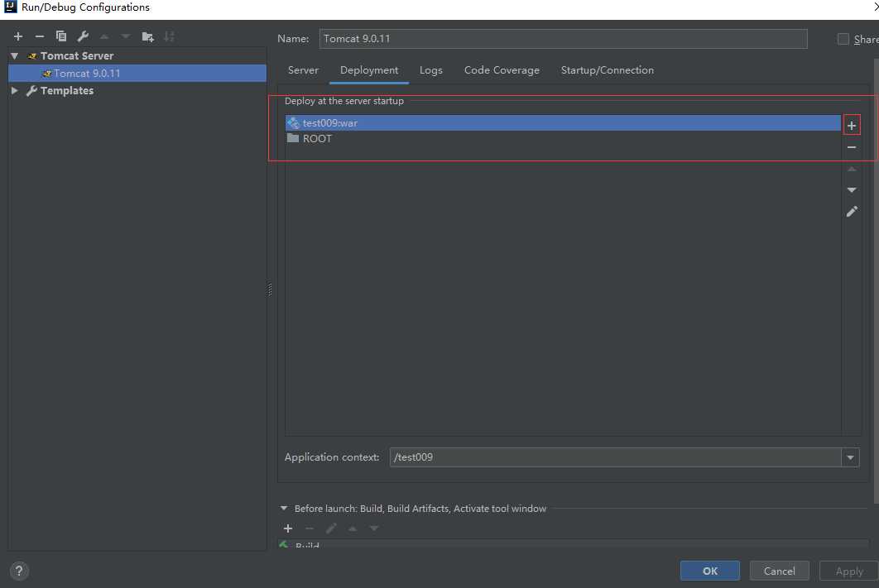This screenshot has height=588, width=879.
Task: Copy the selected configuration
Action: pyautogui.click(x=61, y=36)
